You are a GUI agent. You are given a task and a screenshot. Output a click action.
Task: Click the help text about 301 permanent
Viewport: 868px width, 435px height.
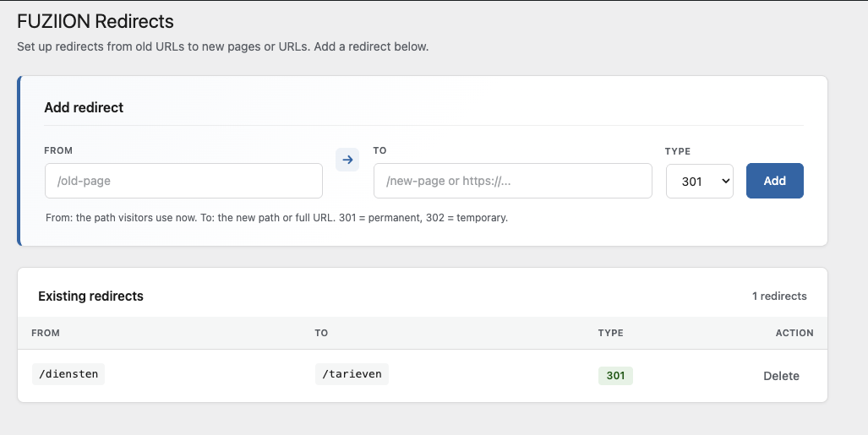pos(276,218)
